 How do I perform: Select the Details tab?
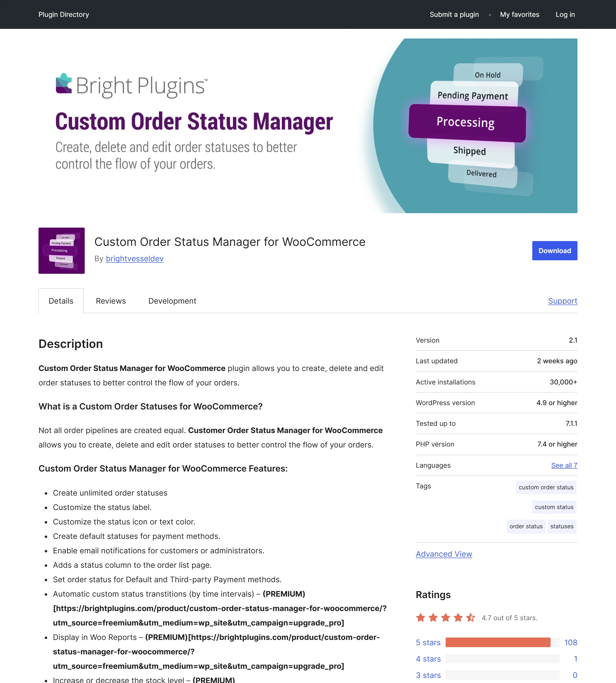pos(61,301)
